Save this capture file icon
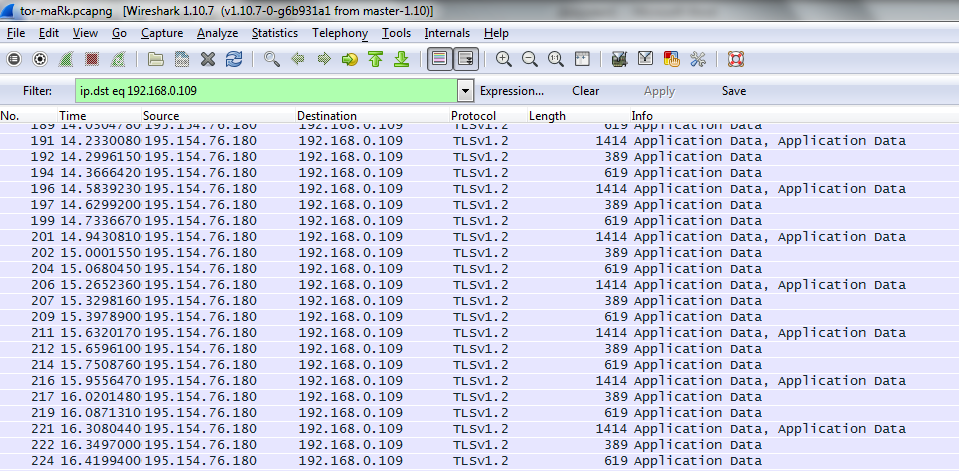The width and height of the screenshot is (959, 471). [x=182, y=59]
